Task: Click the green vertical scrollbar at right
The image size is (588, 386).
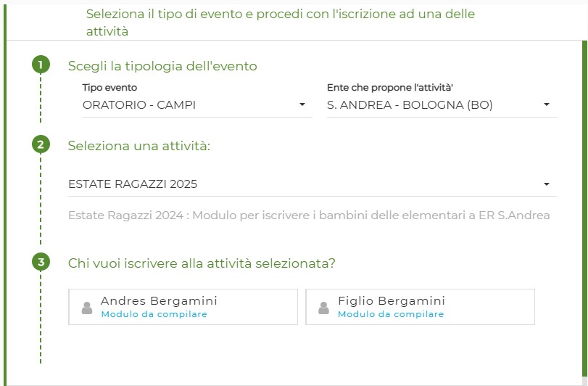Action: point(584,208)
